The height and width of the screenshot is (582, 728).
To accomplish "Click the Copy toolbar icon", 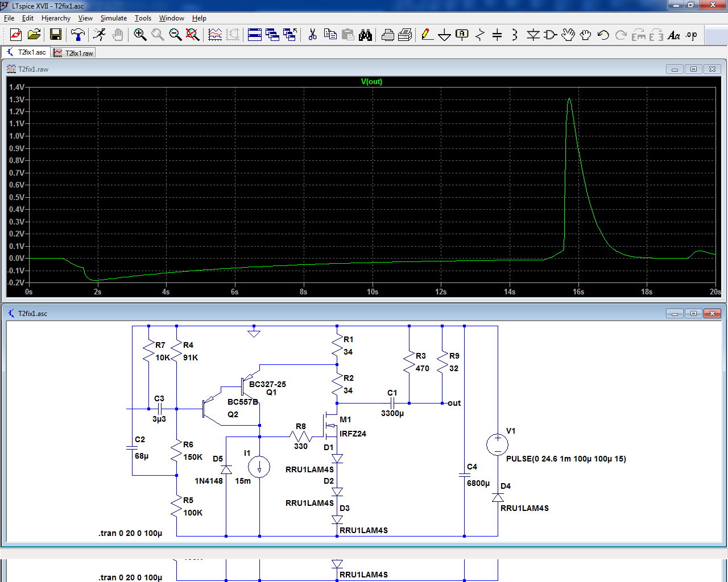I will (x=330, y=35).
